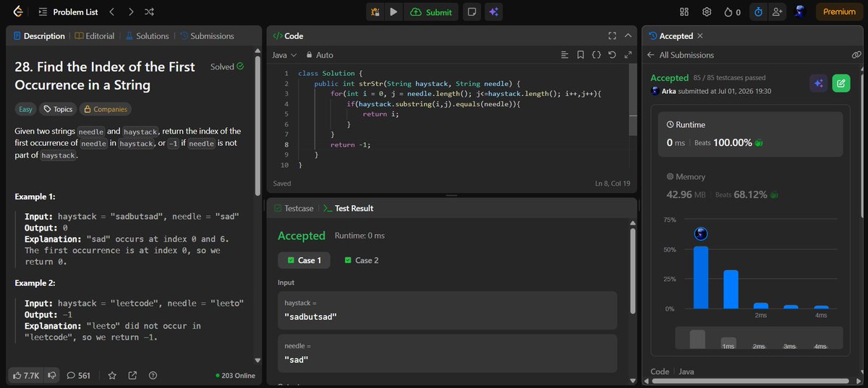Select Case 1 result
The width and height of the screenshot is (868, 388).
click(304, 260)
